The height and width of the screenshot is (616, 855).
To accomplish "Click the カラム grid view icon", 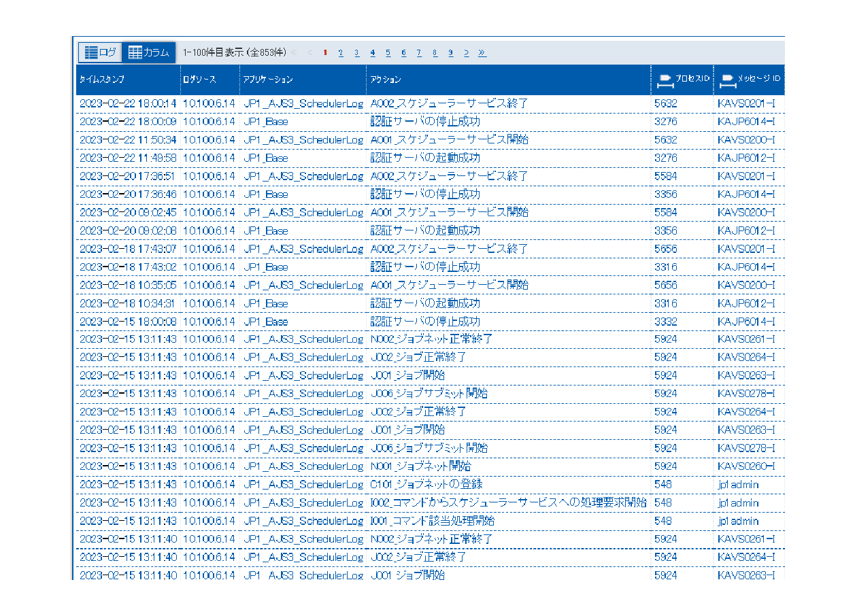I will 135,52.
